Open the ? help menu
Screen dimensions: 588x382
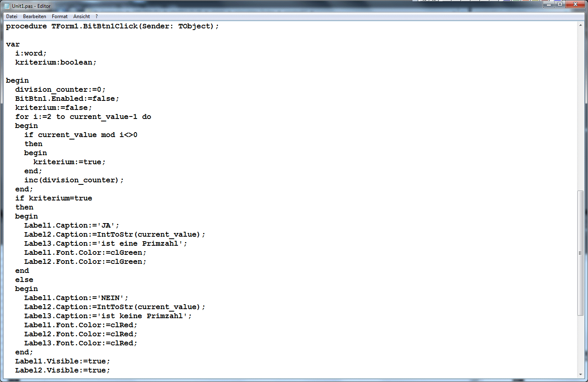[96, 16]
